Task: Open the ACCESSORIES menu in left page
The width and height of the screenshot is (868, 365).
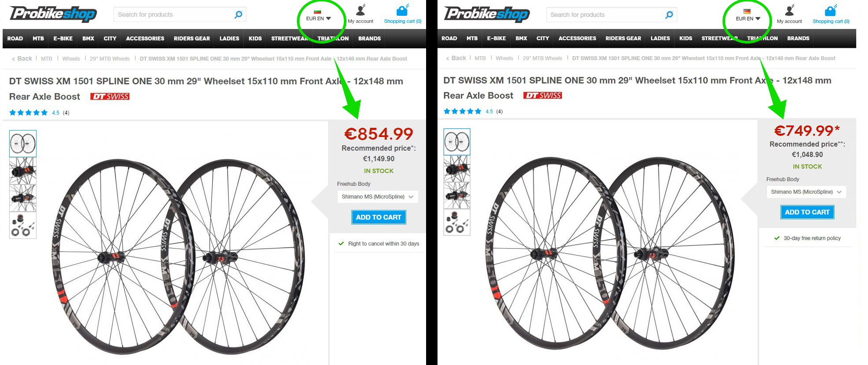Action: 145,39
